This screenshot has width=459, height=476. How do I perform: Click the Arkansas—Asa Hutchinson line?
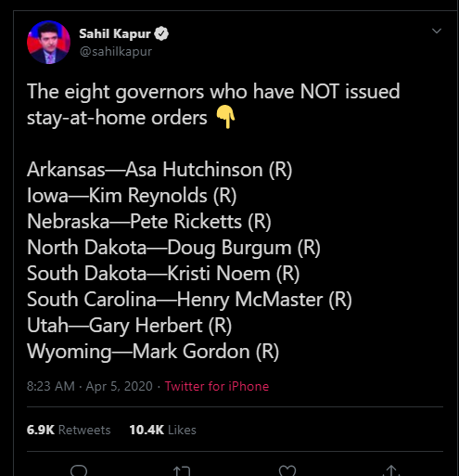pos(159,170)
